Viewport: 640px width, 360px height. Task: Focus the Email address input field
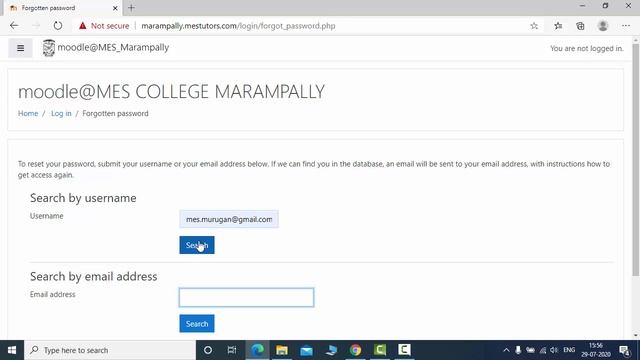point(247,298)
